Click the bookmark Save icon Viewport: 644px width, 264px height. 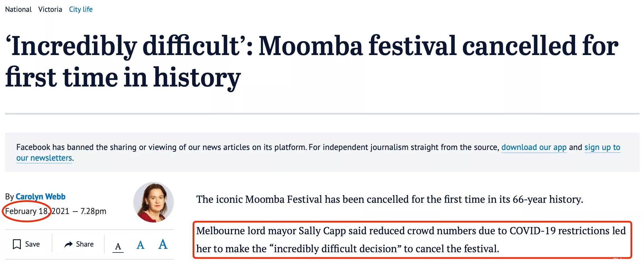click(x=17, y=244)
